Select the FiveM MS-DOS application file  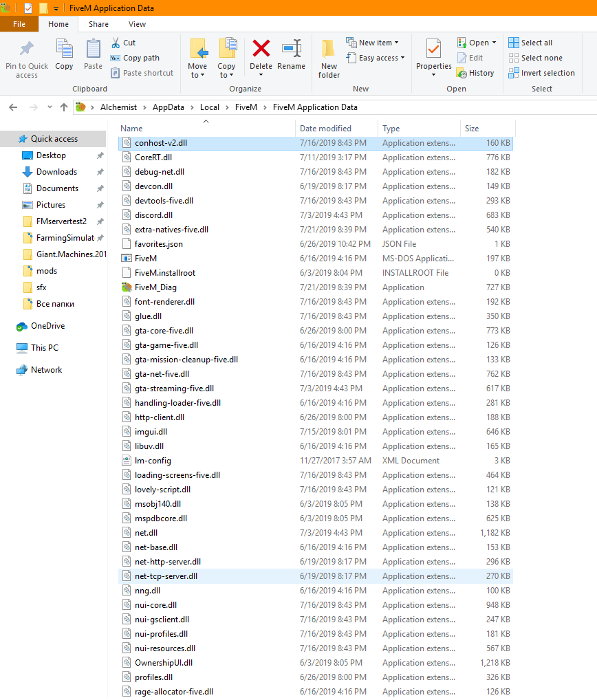pyautogui.click(x=316, y=258)
